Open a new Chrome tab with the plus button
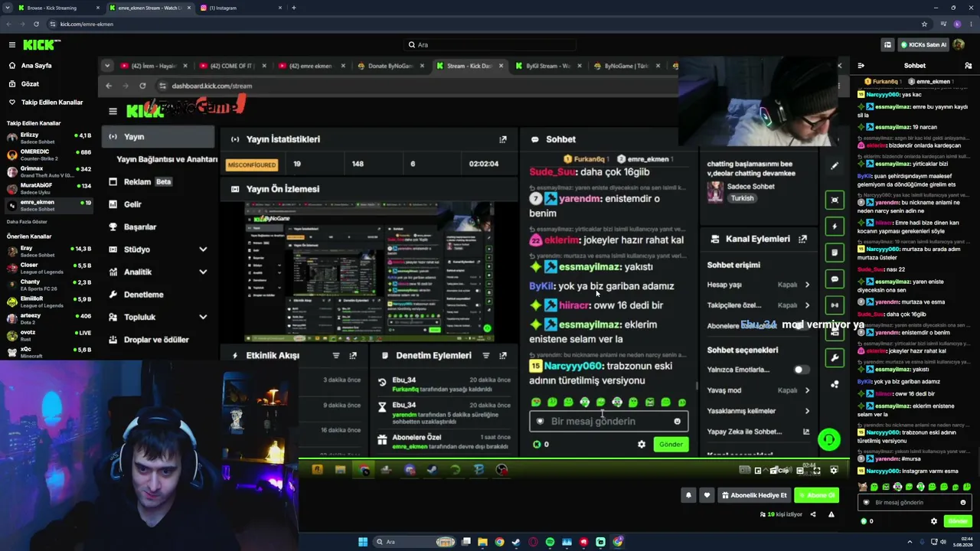This screenshot has height=551, width=980. coord(294,8)
